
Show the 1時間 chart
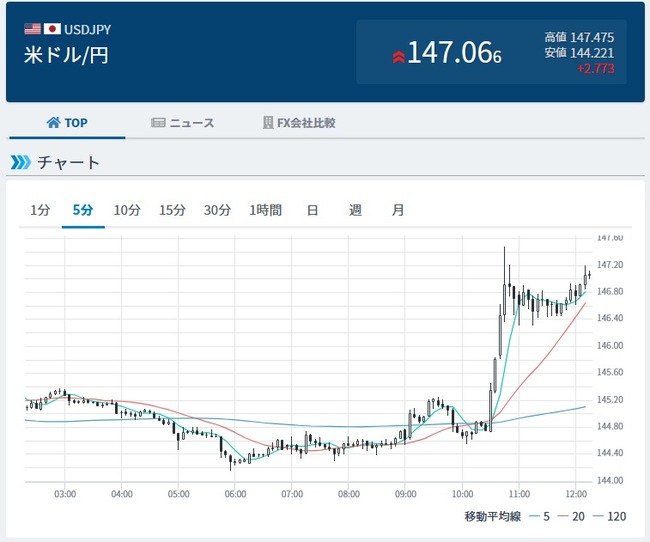(266, 210)
